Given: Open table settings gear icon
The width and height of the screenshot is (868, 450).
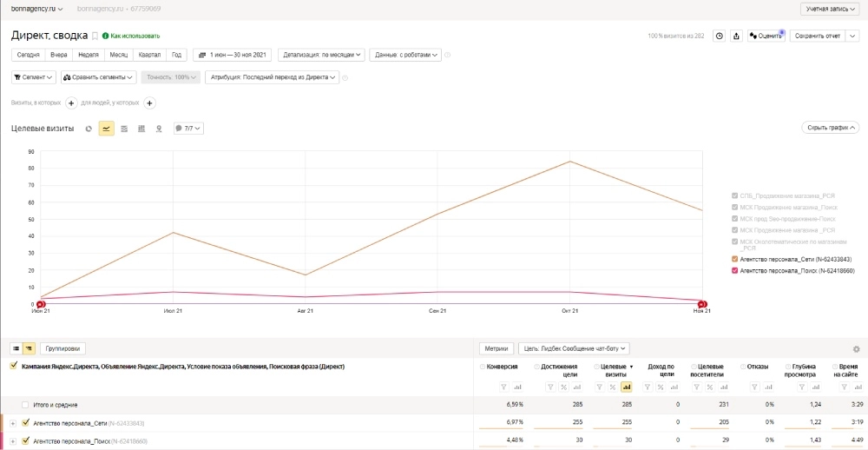Looking at the screenshot, I should 857,349.
